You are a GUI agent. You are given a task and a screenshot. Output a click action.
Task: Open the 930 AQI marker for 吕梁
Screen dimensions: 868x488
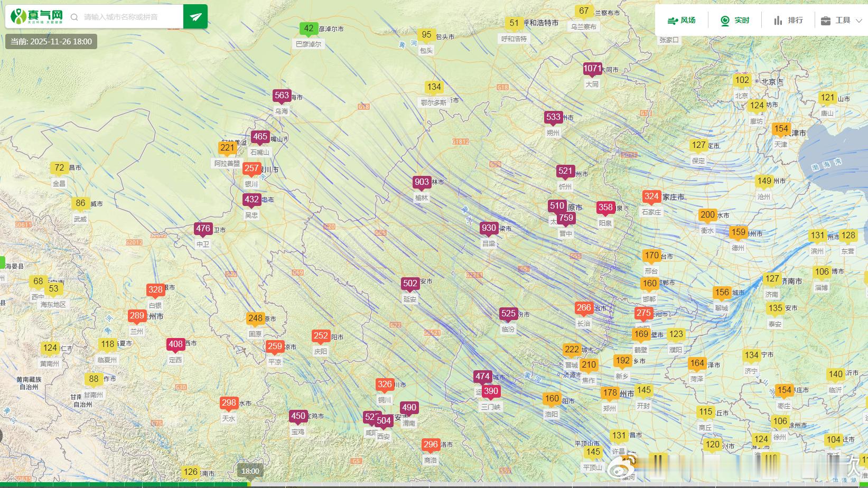click(x=489, y=229)
